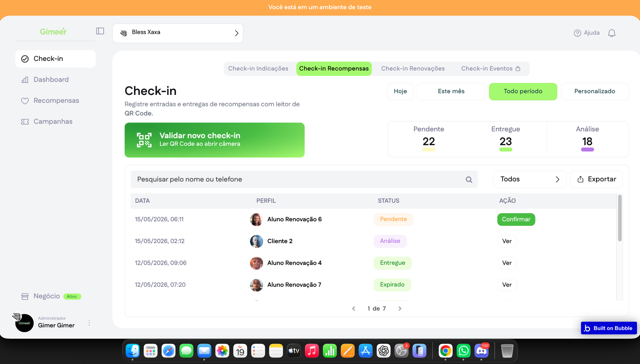Click the table vertical scrollbar
Screen dimensions: 640x364
coord(620,218)
